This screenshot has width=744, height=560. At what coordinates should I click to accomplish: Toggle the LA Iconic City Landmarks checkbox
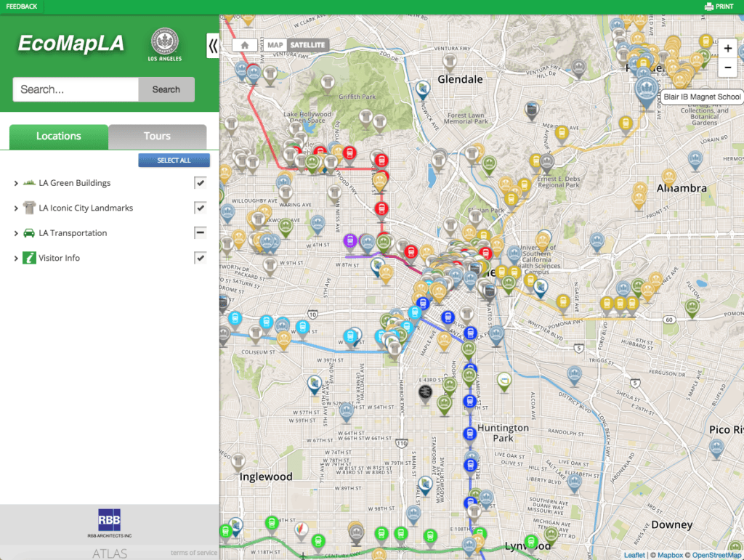click(x=201, y=208)
